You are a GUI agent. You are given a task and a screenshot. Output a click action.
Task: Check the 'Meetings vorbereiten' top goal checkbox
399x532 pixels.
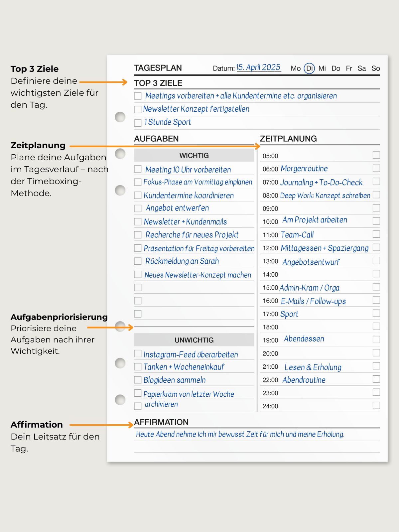point(138,96)
